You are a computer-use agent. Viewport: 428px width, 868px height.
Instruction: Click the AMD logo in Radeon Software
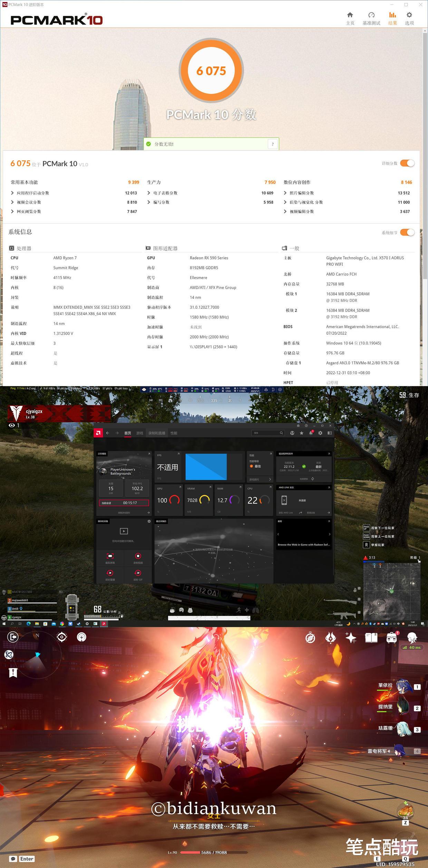[98, 433]
